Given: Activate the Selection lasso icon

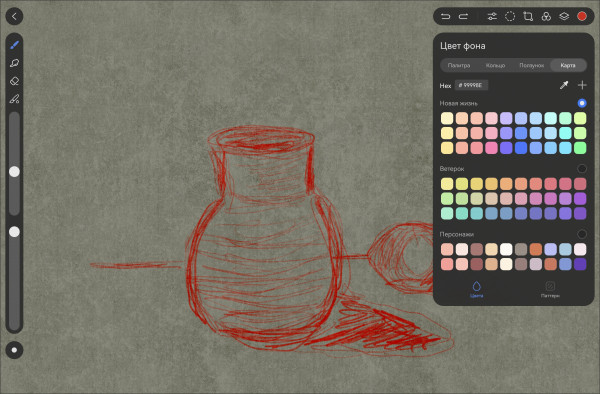Looking at the screenshot, I should point(510,16).
